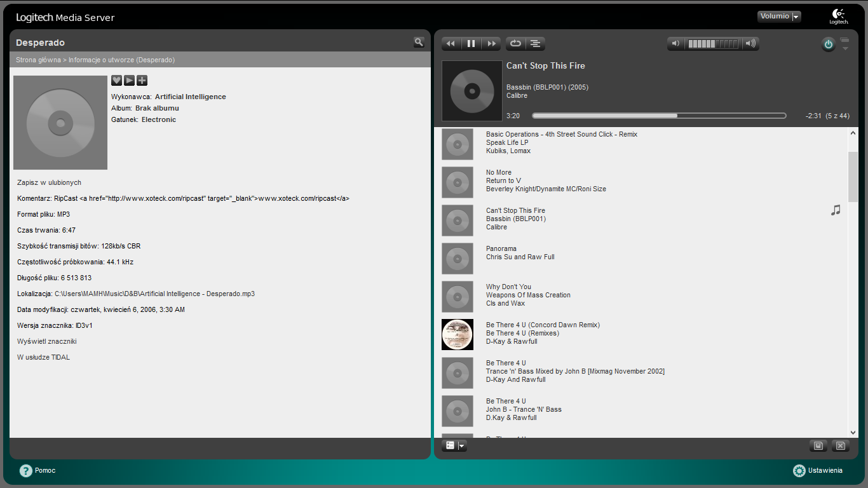Click the now-playing album cover
The width and height of the screenshot is (868, 488).
[472, 91]
